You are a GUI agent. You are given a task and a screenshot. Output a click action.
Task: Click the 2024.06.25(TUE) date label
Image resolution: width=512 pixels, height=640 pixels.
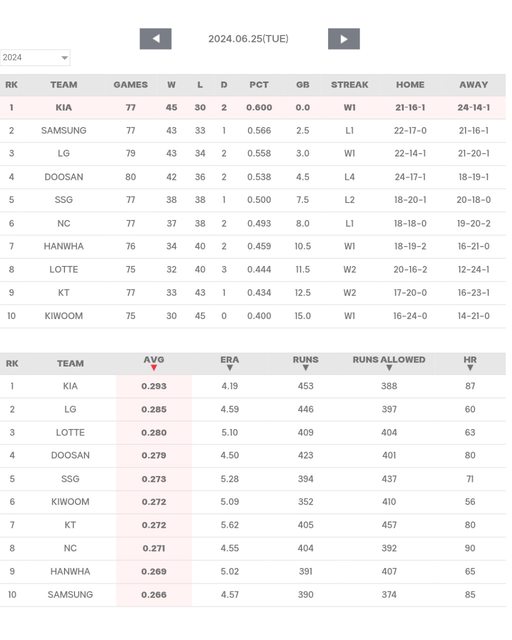pos(248,39)
